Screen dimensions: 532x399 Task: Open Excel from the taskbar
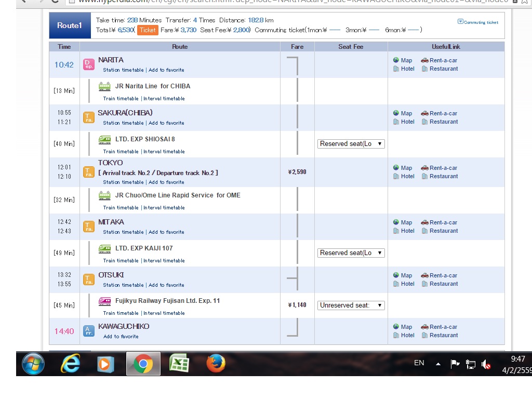point(179,364)
